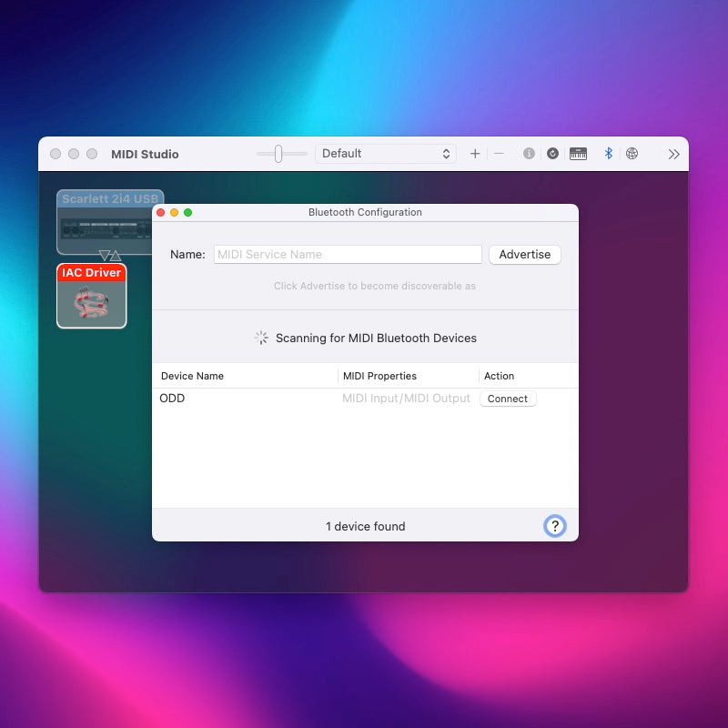
Task: Click the MIDI Properties column header
Action: (x=379, y=376)
